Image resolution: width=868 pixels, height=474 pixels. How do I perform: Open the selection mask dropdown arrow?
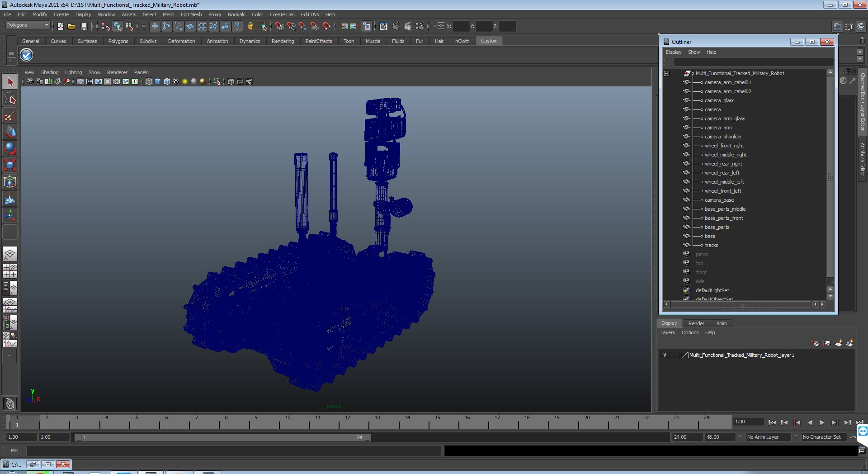[144, 26]
